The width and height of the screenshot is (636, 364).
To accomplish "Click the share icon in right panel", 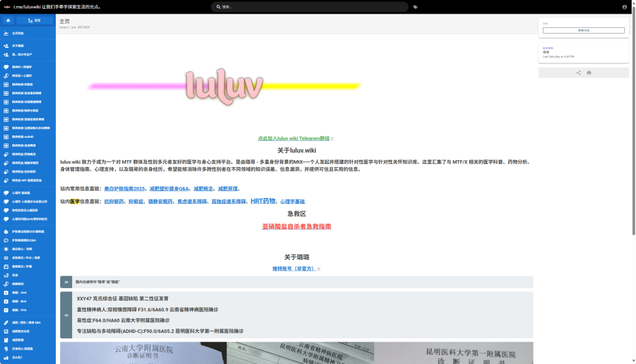I will pos(578,73).
